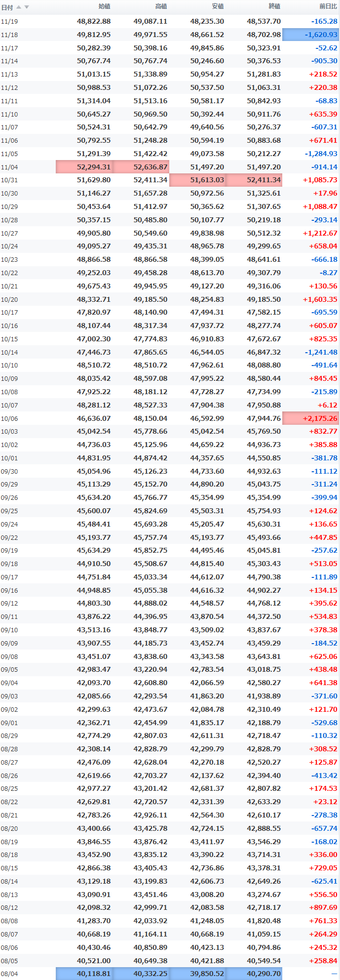Select change value +220.38
Image resolution: width=340 pixels, height=980 pixels.
323,87
